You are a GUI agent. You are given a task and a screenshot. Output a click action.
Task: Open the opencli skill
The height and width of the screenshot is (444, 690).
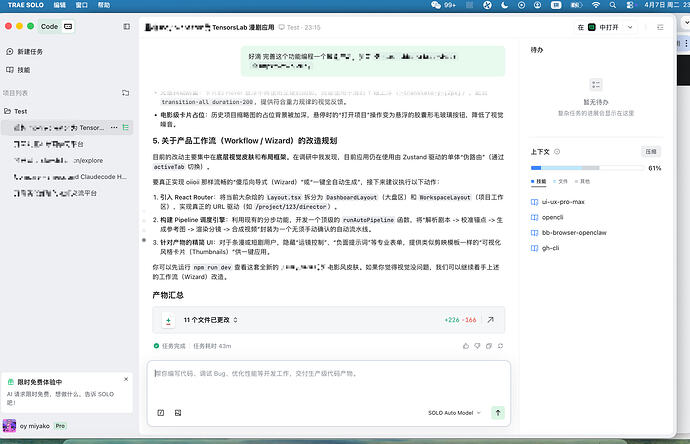click(x=547, y=217)
